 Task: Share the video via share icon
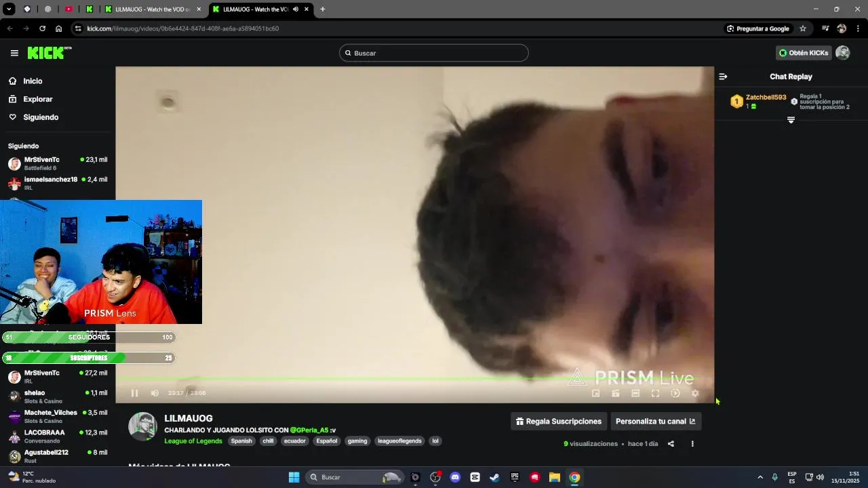coord(671,444)
